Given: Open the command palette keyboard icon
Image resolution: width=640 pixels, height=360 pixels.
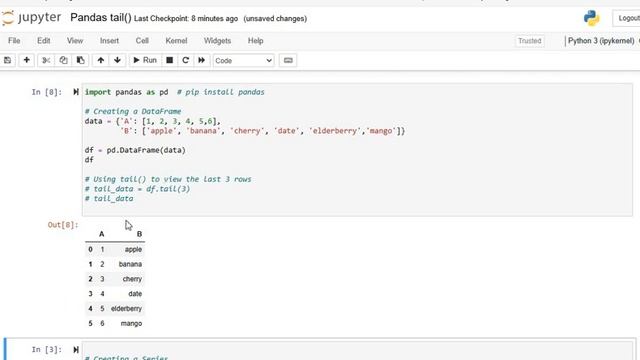Looking at the screenshot, I should pyautogui.click(x=288, y=60).
